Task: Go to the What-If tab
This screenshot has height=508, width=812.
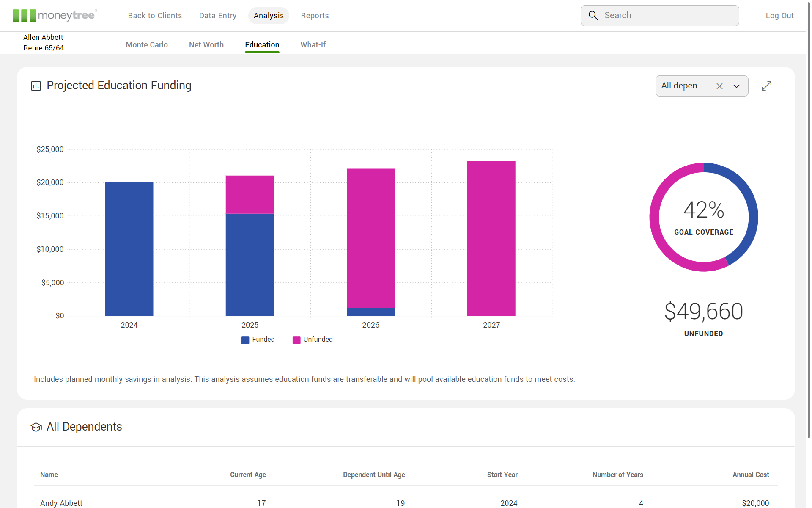Action: pos(313,45)
